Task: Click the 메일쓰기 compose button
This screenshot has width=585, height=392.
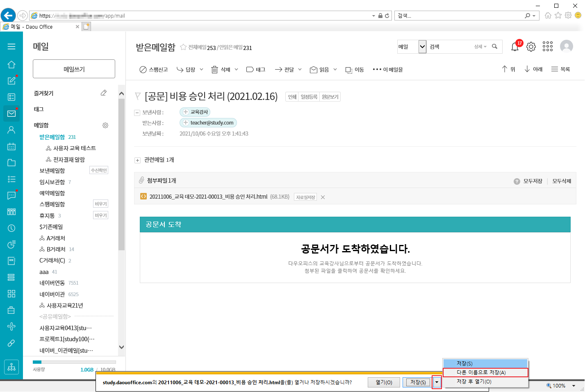Action: pyautogui.click(x=74, y=69)
